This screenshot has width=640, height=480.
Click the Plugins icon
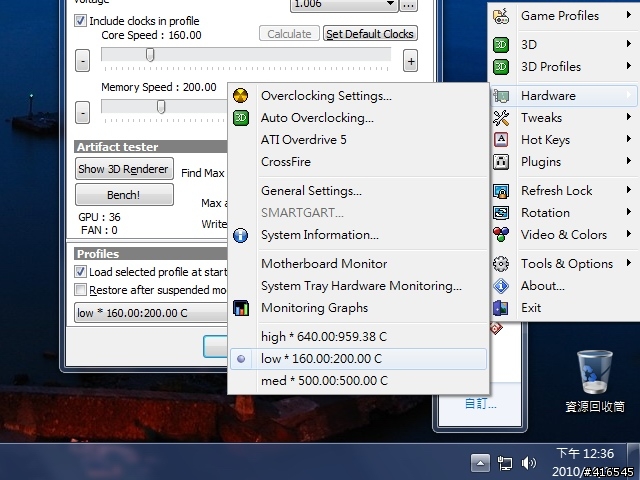coord(501,162)
